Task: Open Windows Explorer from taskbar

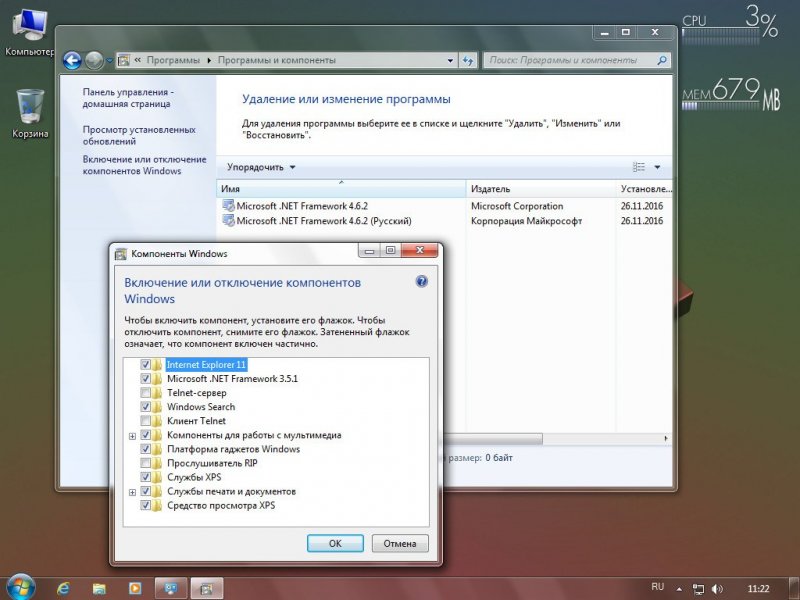Action: tap(99, 589)
